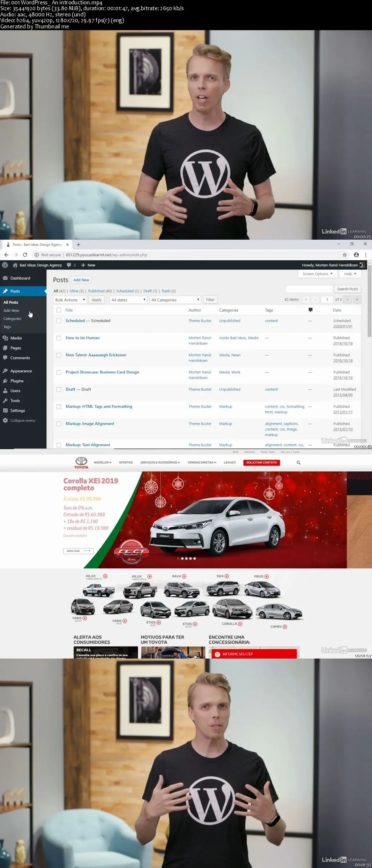Click the INFORME SEU CEP field

(254, 654)
